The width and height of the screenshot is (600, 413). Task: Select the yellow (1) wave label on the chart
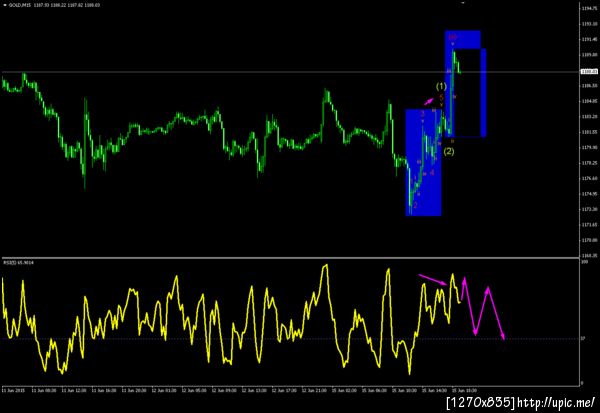pos(441,86)
